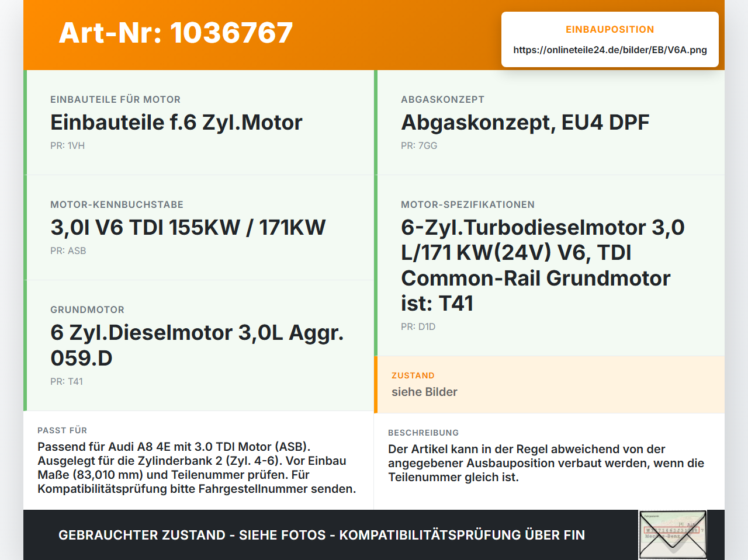This screenshot has width=748, height=560.
Task: Select the 'siehe Bilder' condition text
Action: coord(424,392)
